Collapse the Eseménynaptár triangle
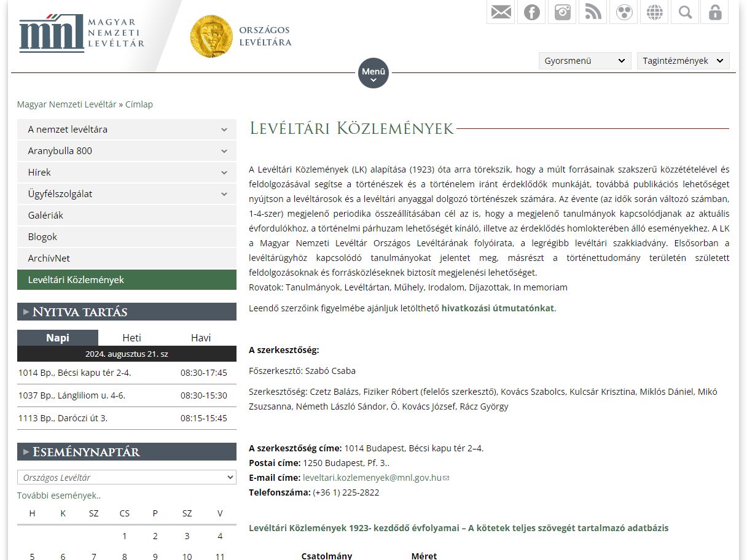The image size is (747, 560). tap(26, 452)
